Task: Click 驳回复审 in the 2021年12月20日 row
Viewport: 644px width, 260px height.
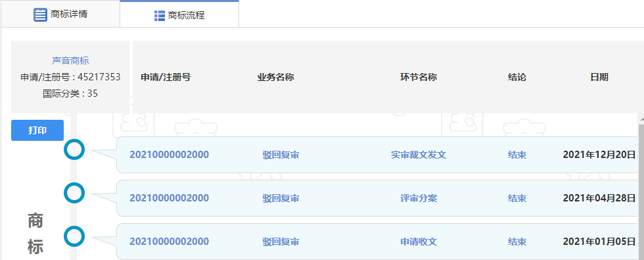Action: click(x=281, y=155)
